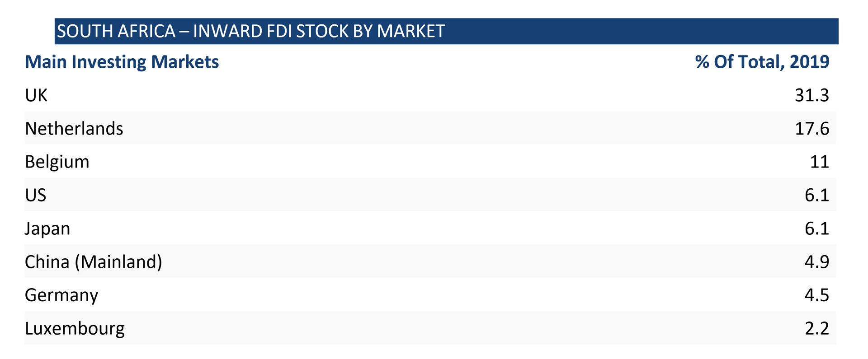
Task: Click the 31.3 value for UK
Action: click(811, 95)
